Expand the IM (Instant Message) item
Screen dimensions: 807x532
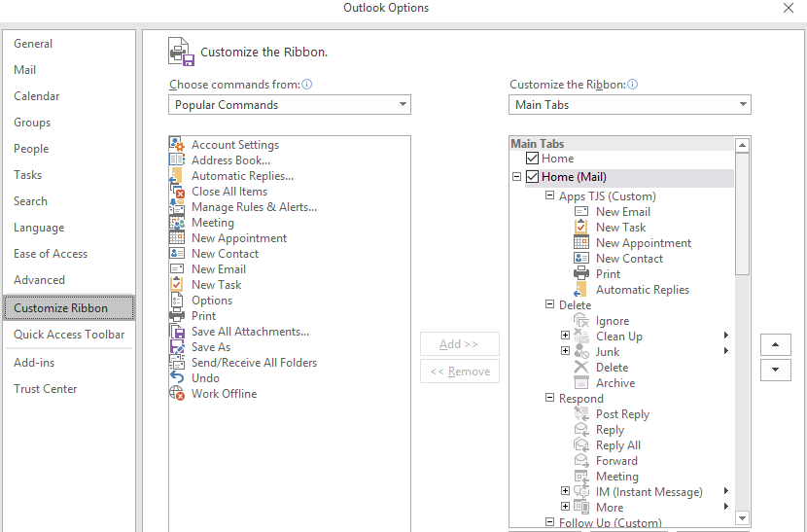565,491
